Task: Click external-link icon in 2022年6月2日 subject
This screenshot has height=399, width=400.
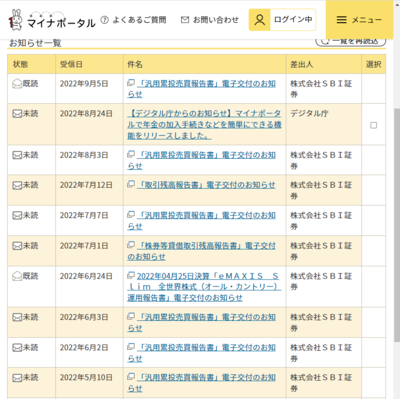Action: point(131,347)
